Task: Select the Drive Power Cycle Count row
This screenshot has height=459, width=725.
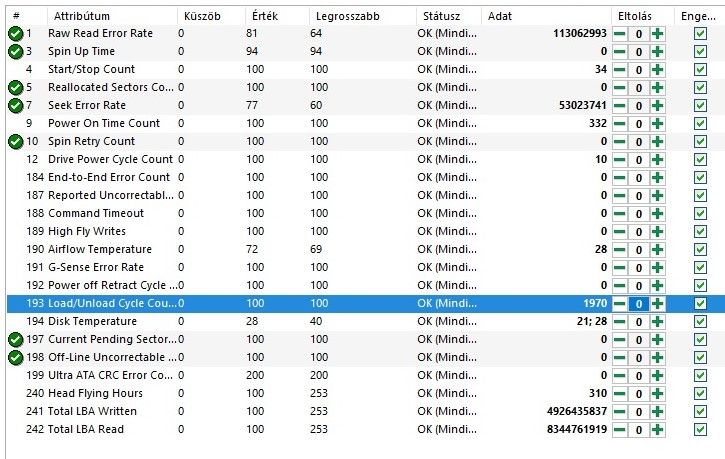Action: point(365,159)
